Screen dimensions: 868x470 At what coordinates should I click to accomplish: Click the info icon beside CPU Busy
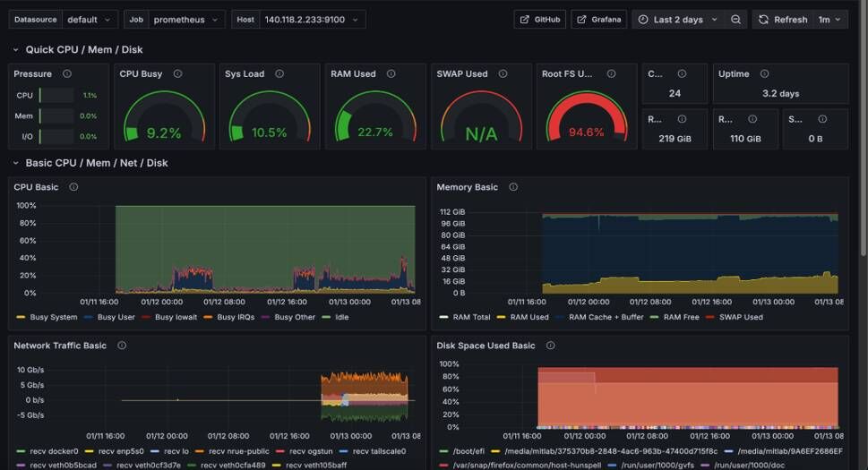coord(177,74)
